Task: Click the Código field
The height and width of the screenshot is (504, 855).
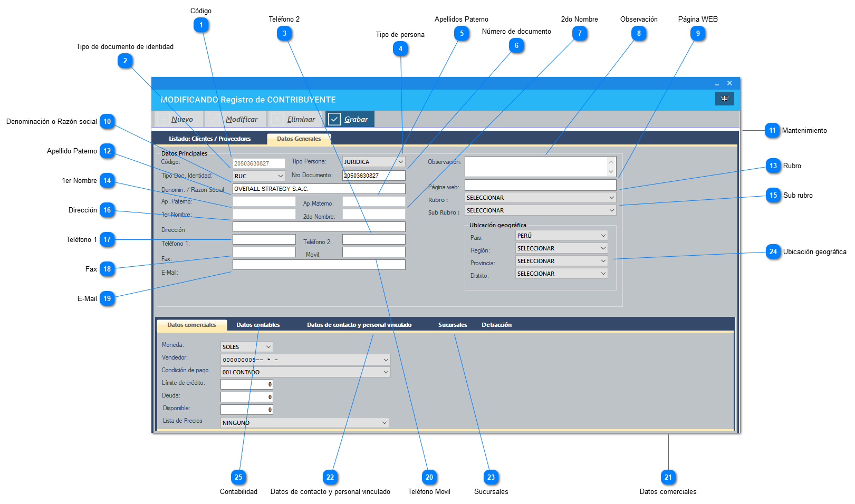Action: point(259,163)
